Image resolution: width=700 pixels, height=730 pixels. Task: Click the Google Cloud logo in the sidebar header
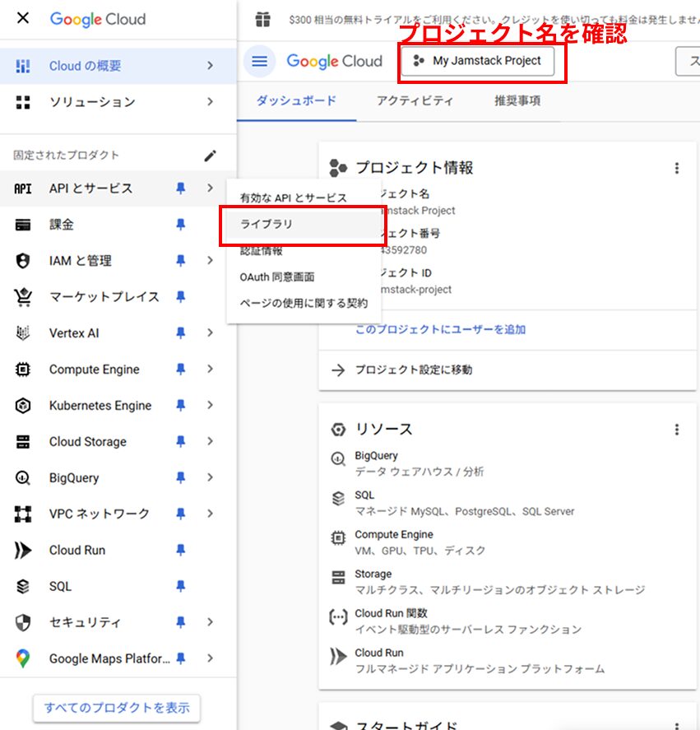[98, 19]
